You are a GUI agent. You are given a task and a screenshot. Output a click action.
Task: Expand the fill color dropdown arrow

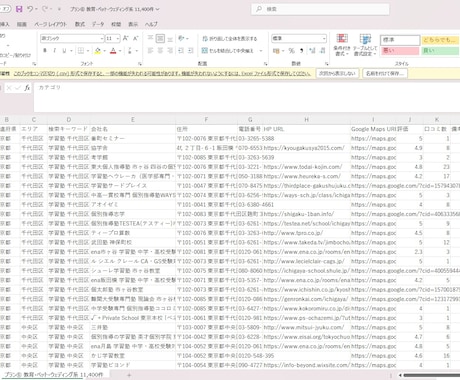104,51
